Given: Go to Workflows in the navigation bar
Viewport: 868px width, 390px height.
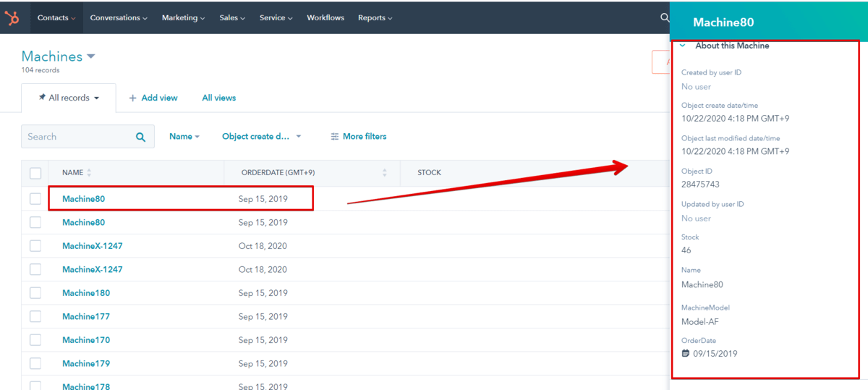Looking at the screenshot, I should [x=325, y=18].
